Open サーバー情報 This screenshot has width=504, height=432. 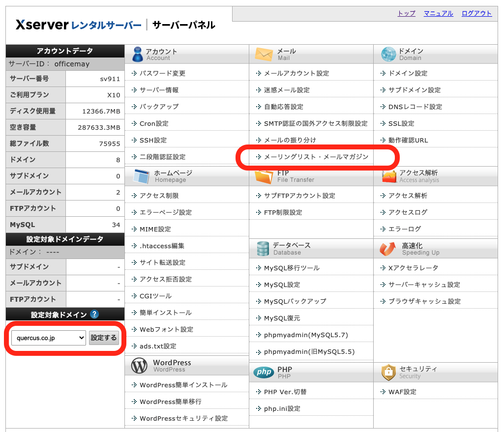pos(159,90)
